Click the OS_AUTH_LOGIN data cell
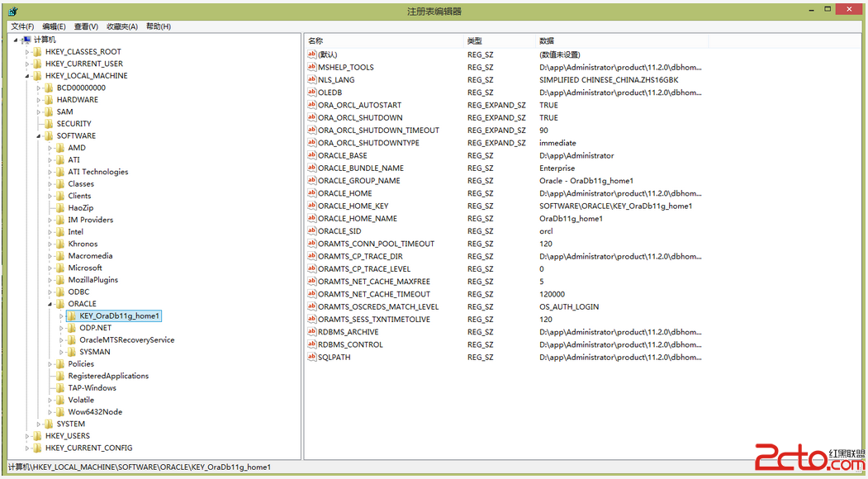This screenshot has width=868, height=479. (569, 306)
